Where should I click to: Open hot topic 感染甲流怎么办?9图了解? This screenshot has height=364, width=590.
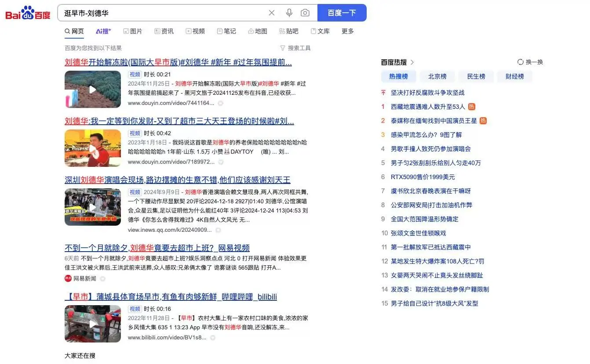coord(426,135)
